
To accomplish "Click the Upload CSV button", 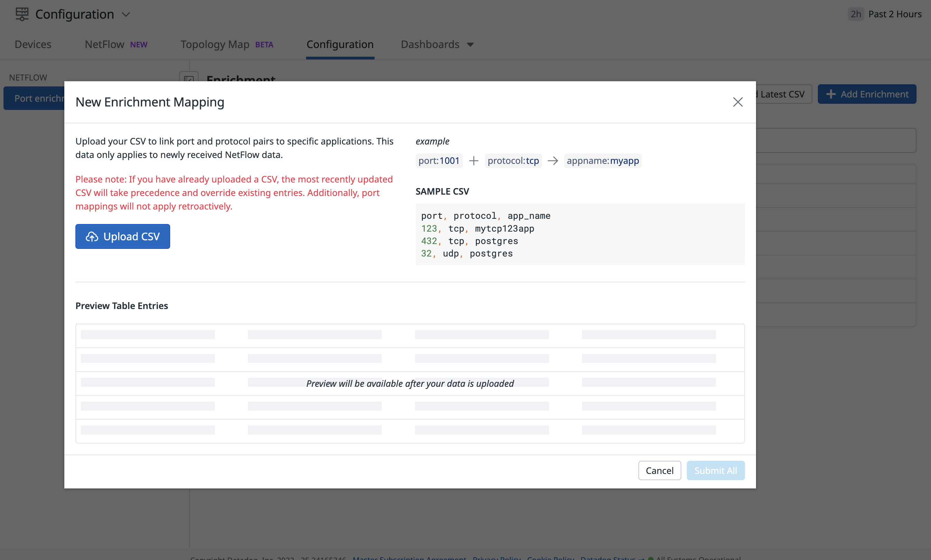I will pyautogui.click(x=123, y=236).
